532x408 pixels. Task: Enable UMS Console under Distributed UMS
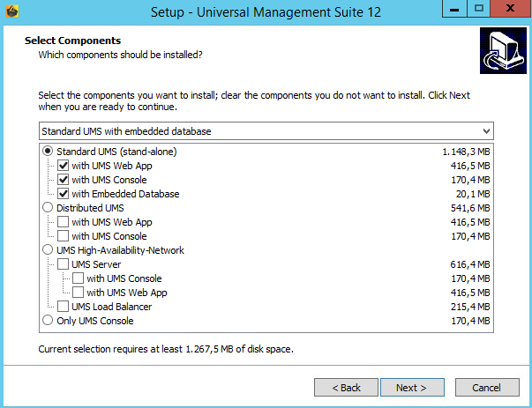pyautogui.click(x=64, y=236)
